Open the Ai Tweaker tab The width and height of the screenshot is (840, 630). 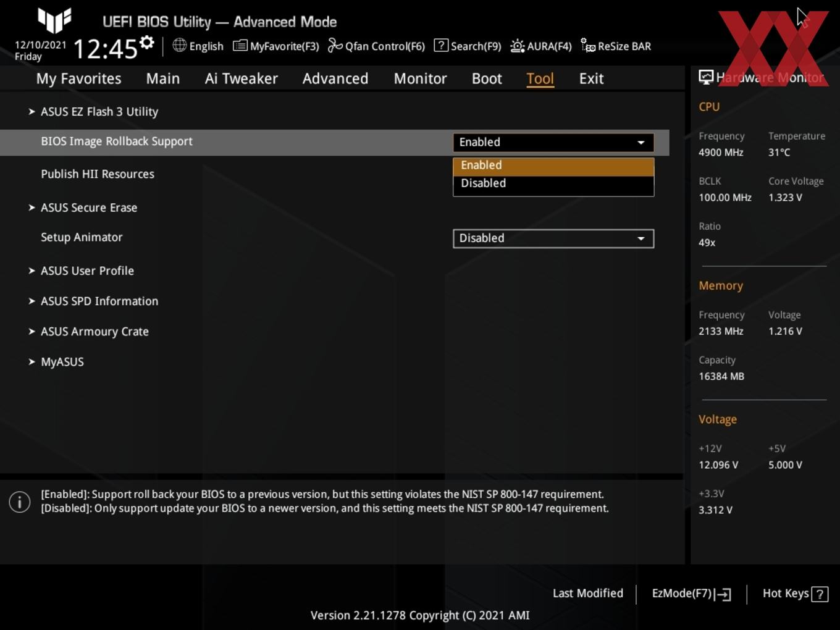click(x=241, y=78)
